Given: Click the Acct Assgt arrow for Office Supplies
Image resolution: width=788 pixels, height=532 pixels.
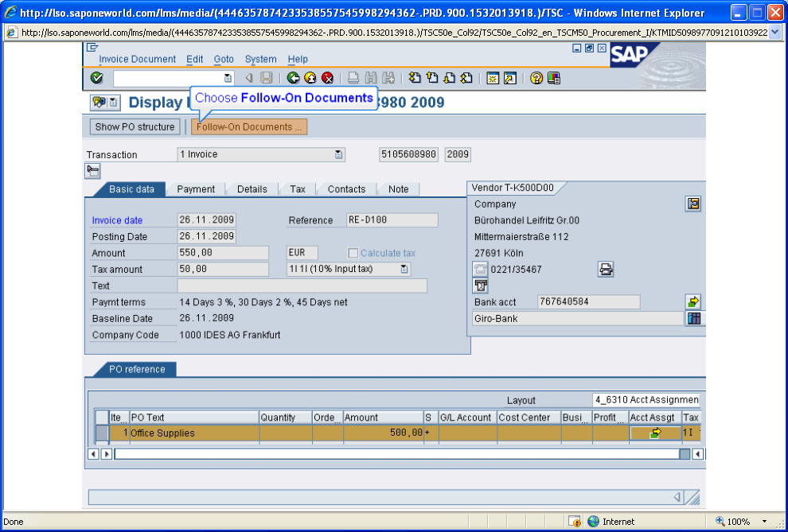Looking at the screenshot, I should (x=655, y=433).
